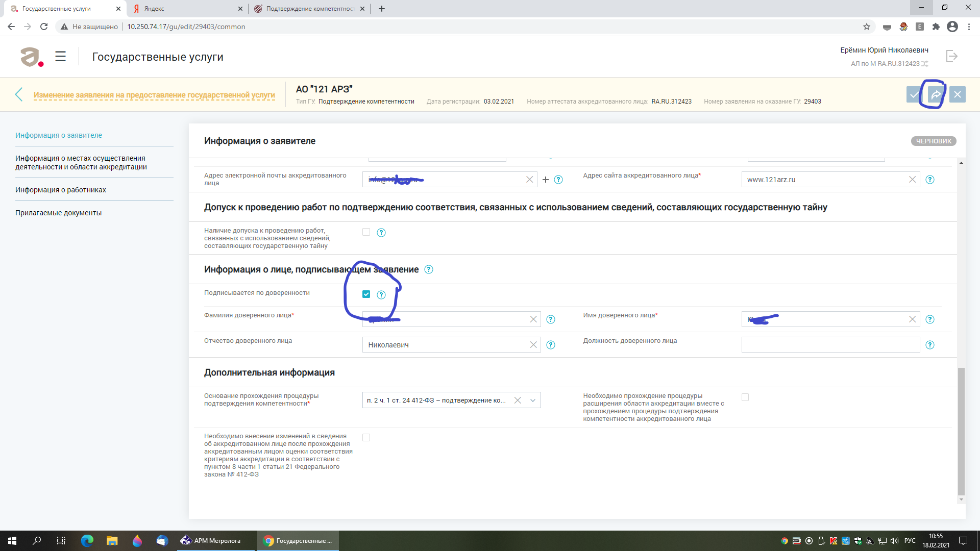Open АРМ Метролога from taskbar
The image size is (980, 551).
click(x=211, y=541)
